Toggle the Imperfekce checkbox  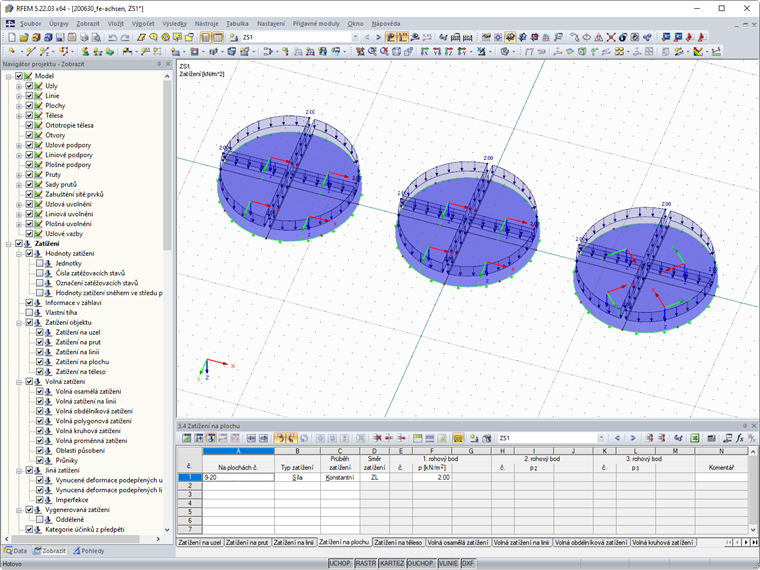click(40, 500)
